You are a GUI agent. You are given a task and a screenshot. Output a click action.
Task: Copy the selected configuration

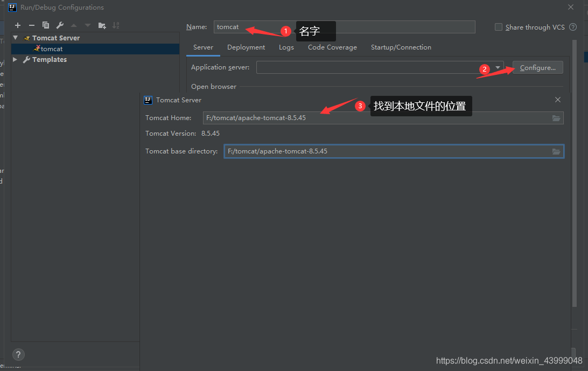[46, 25]
